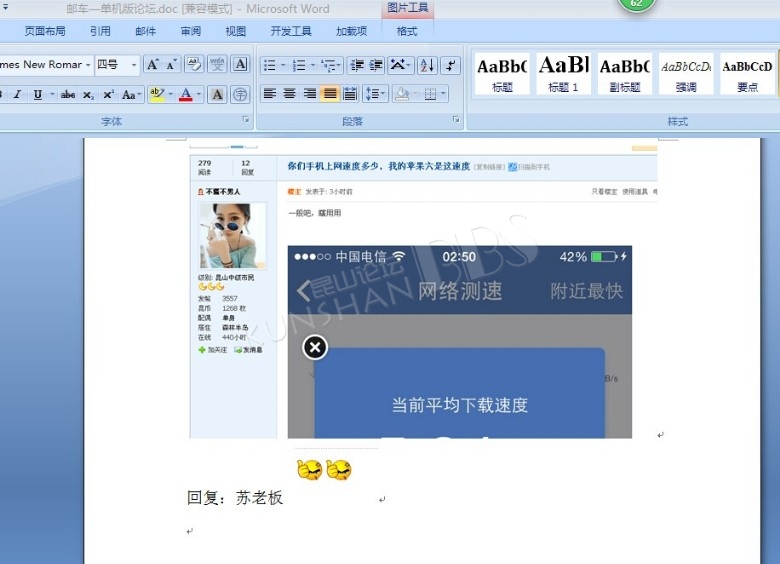Click the Clear Formatting icon
The image size is (780, 564).
click(x=194, y=65)
